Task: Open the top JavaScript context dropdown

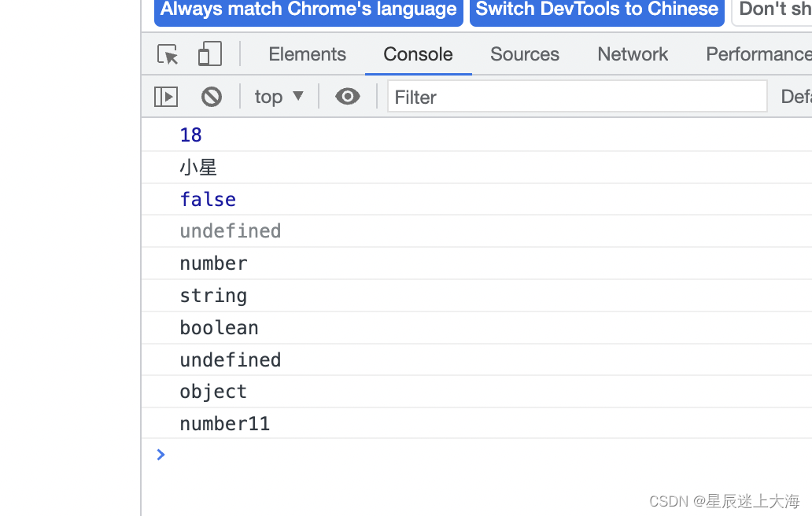Action: click(279, 97)
